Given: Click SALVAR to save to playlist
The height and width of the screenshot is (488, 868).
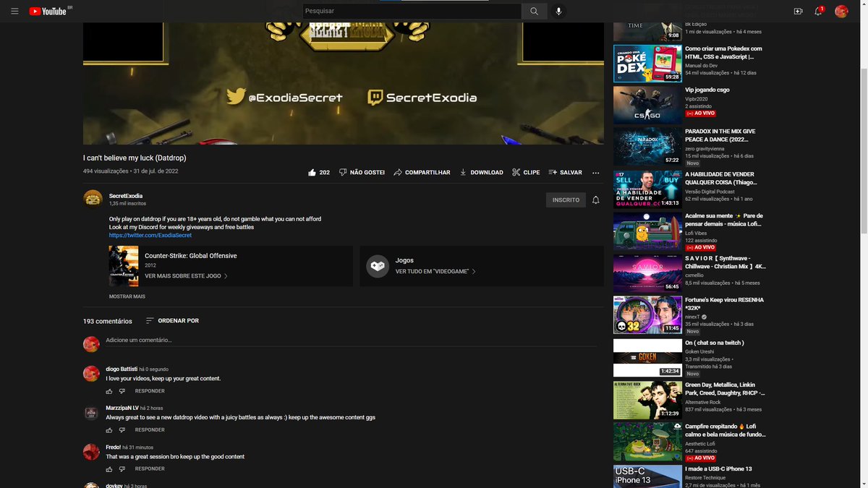Looking at the screenshot, I should (565, 172).
